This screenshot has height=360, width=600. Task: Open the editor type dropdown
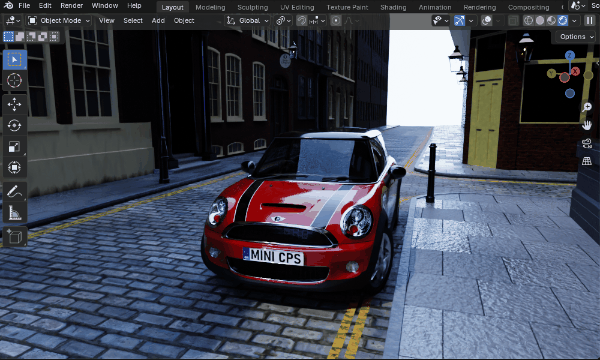click(13, 21)
